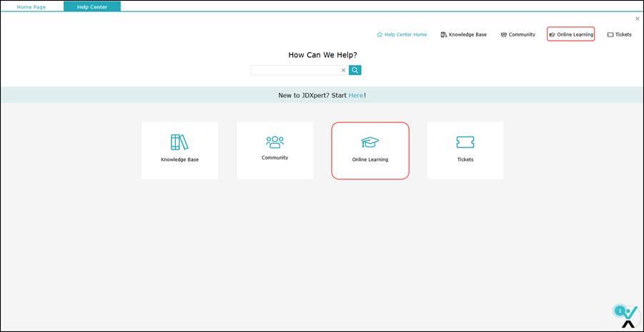Open Knowledge Base from the top navigation

click(x=467, y=34)
